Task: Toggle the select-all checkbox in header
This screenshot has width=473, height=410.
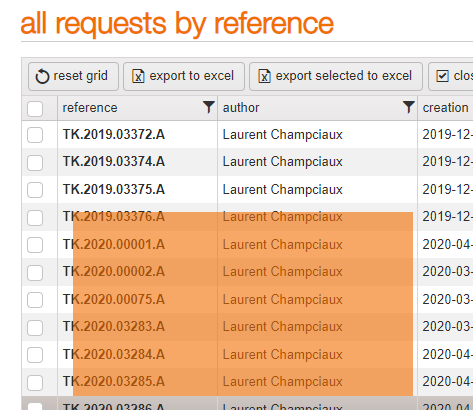Action: (x=35, y=109)
